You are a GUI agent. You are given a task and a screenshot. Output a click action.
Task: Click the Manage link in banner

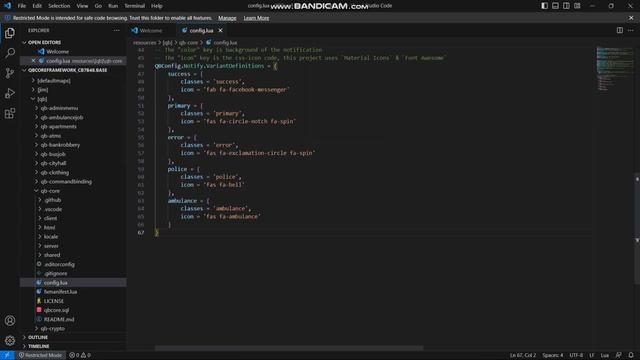pyautogui.click(x=227, y=18)
